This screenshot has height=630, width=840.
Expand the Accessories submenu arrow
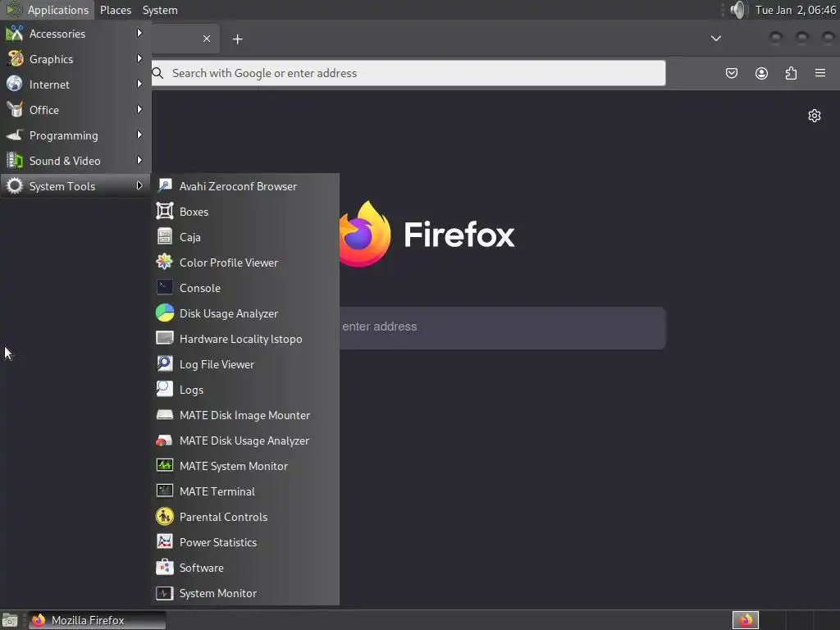139,33
